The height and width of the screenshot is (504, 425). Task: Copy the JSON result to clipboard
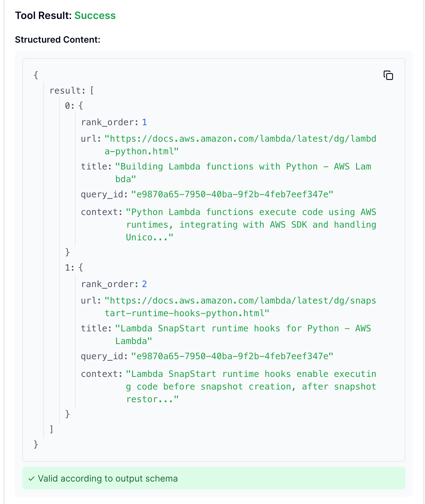388,75
